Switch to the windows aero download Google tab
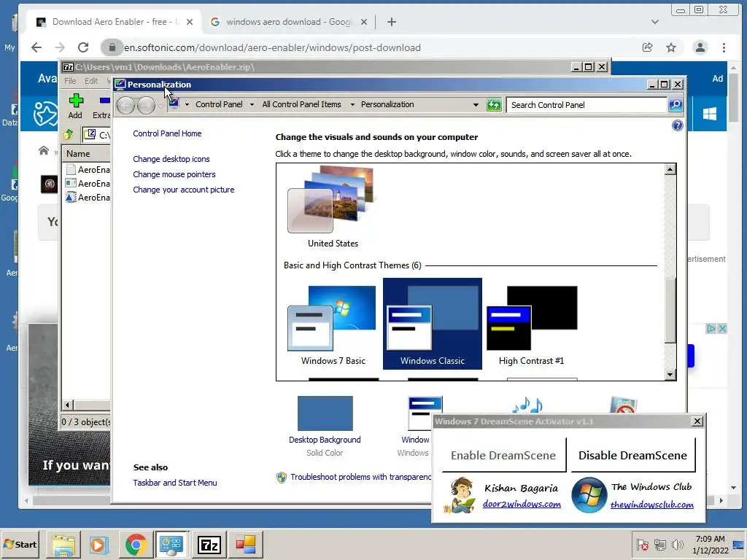747x560 pixels. click(288, 22)
